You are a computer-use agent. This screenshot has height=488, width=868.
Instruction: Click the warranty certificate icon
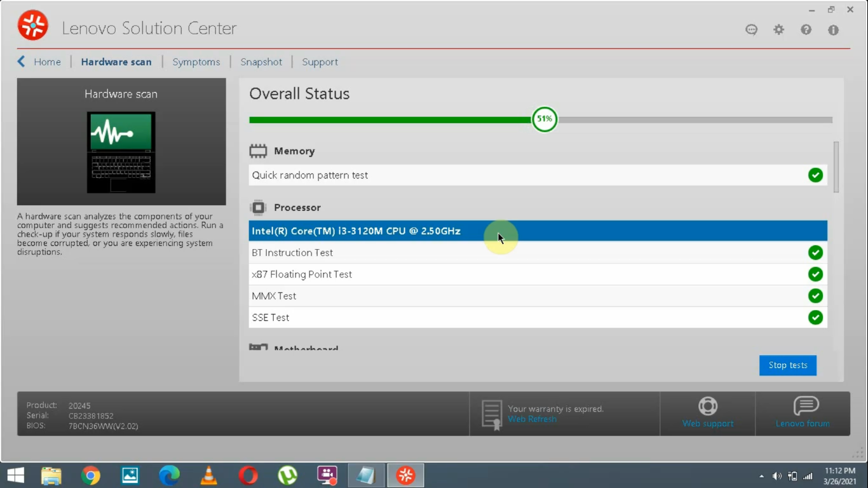492,415
